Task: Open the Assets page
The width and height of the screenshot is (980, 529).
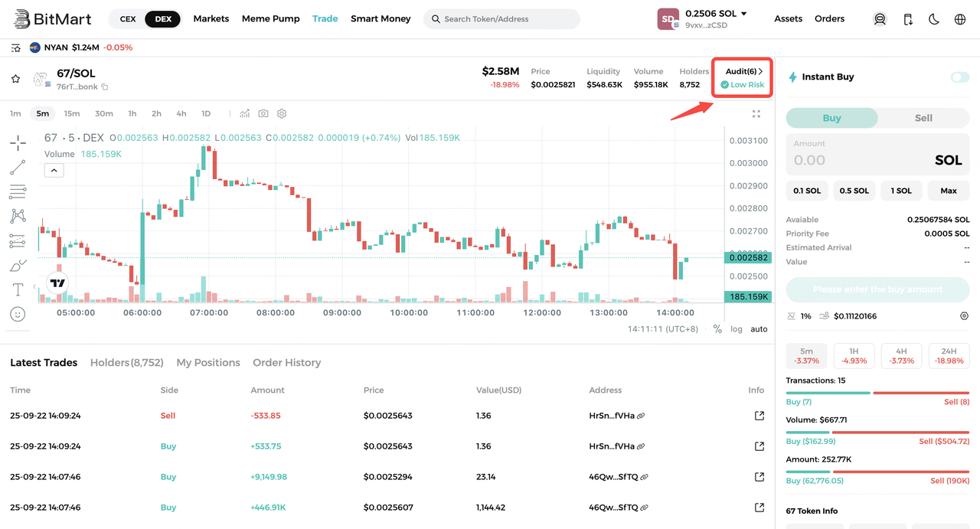Action: (x=789, y=18)
